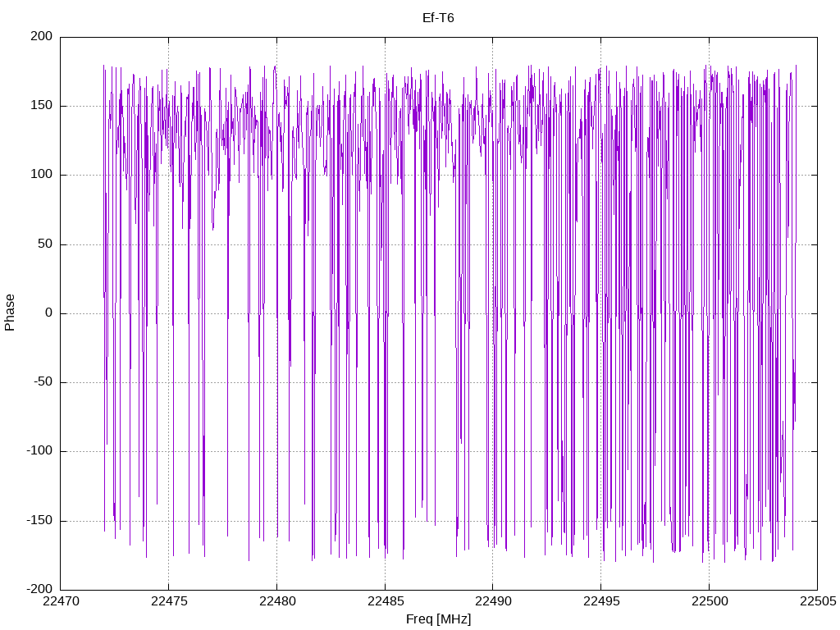The height and width of the screenshot is (630, 840).
Task: Click the x-axis tick label '22485'
Action: point(386,601)
